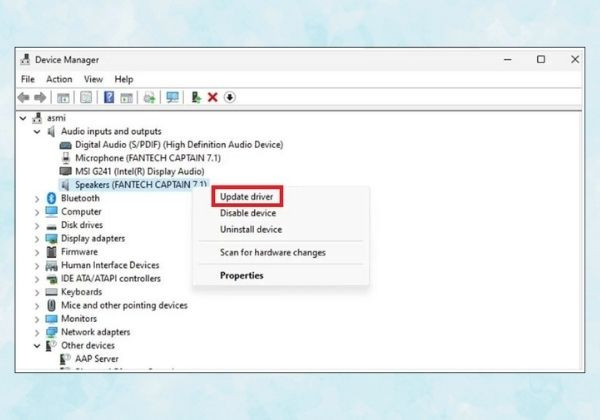Click the Keyboards category icon
This screenshot has width=600, height=420.
point(51,292)
